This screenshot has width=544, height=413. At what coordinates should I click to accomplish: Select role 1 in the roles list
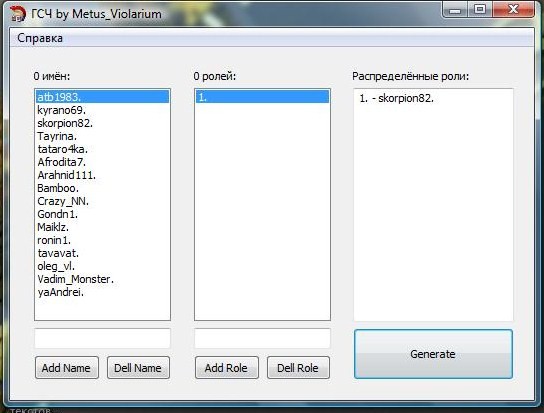[x=262, y=97]
